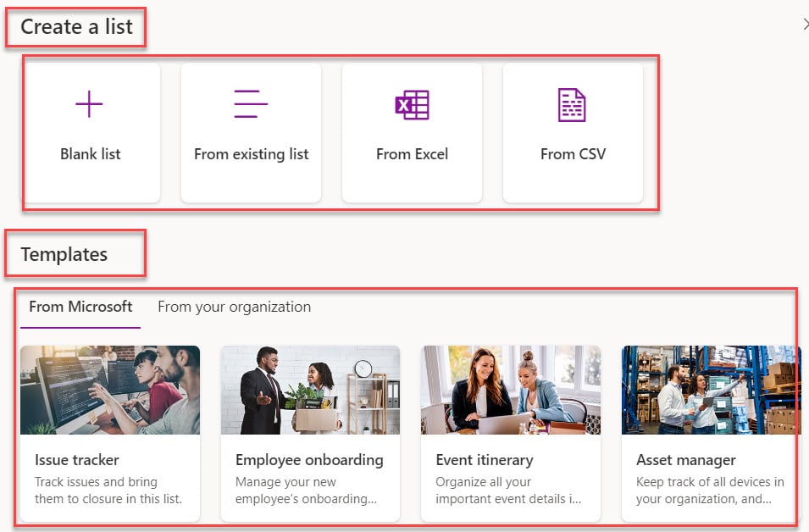Viewport: 809px width, 532px height.
Task: Click 'Keep track of all devices' description
Action: (710, 490)
